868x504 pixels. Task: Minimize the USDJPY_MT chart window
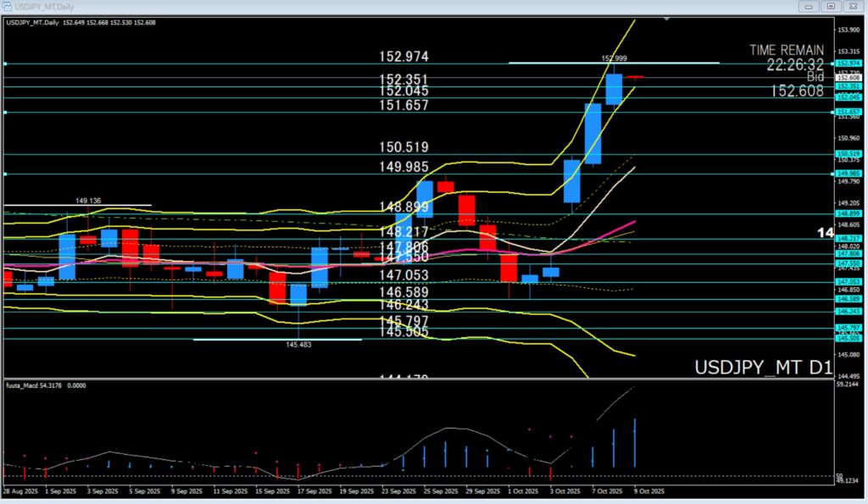(809, 7)
